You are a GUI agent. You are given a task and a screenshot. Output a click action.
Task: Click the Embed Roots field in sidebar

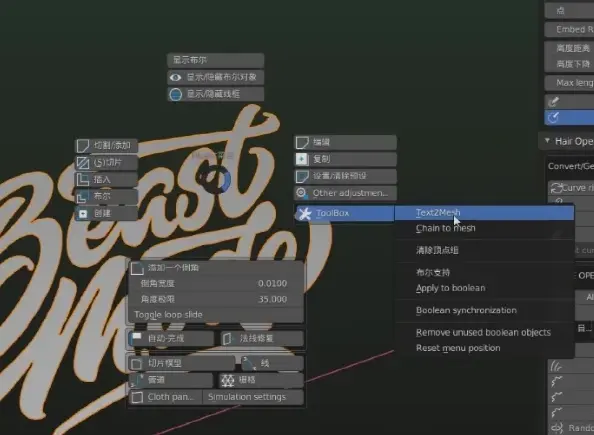tap(569, 30)
